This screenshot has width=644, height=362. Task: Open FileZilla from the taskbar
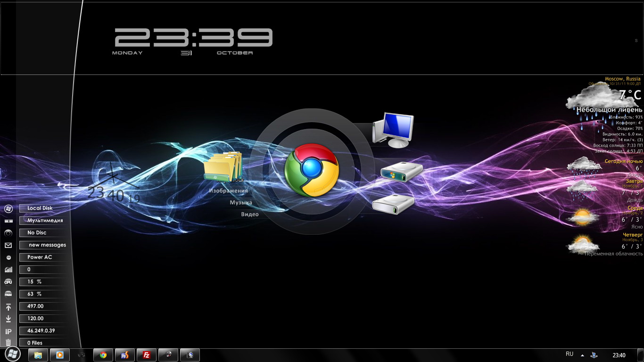[147, 355]
